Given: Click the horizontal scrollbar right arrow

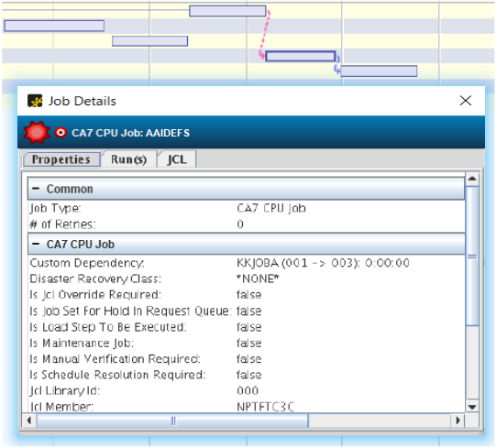Looking at the screenshot, I should (x=457, y=421).
